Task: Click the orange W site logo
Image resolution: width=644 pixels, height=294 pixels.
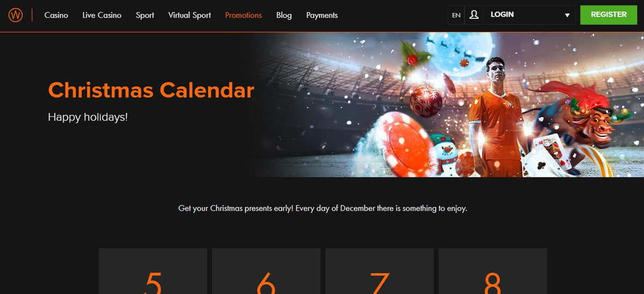Action: tap(15, 15)
